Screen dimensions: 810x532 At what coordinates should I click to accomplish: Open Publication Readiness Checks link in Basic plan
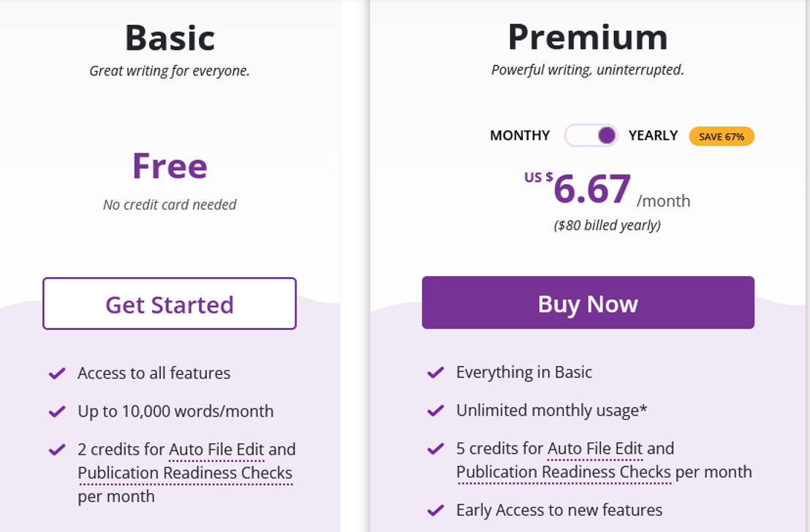coord(185,473)
